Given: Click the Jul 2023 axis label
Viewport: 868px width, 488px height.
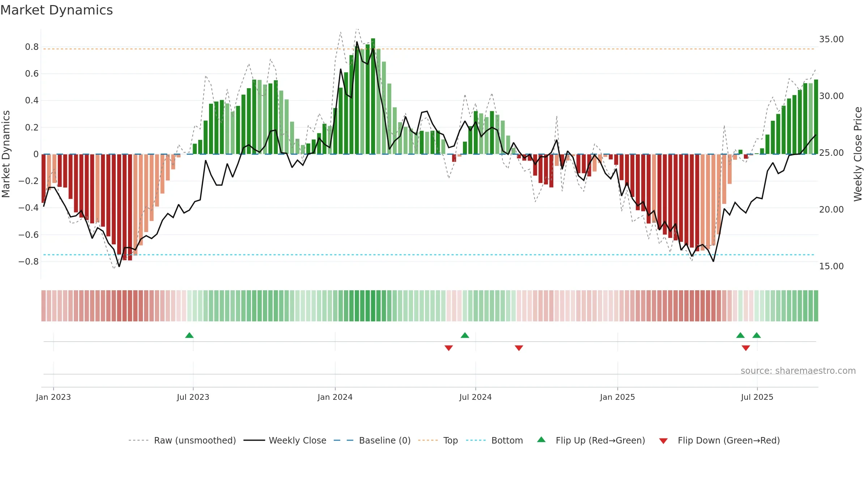Looking at the screenshot, I should [193, 397].
